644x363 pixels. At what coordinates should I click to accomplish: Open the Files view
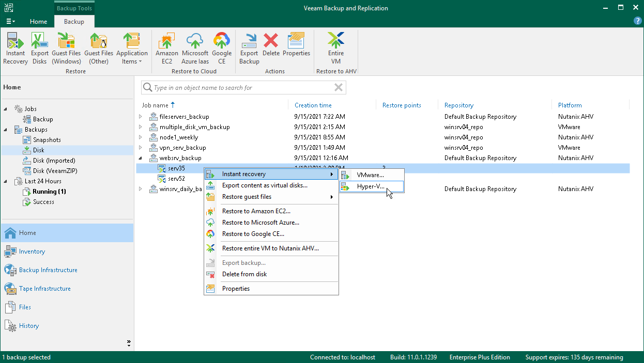point(67,307)
